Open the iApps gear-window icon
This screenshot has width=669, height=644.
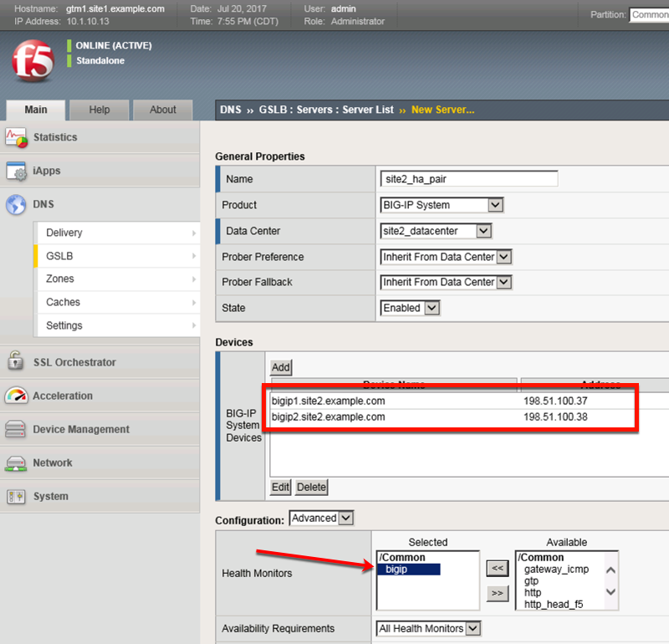pyautogui.click(x=16, y=171)
